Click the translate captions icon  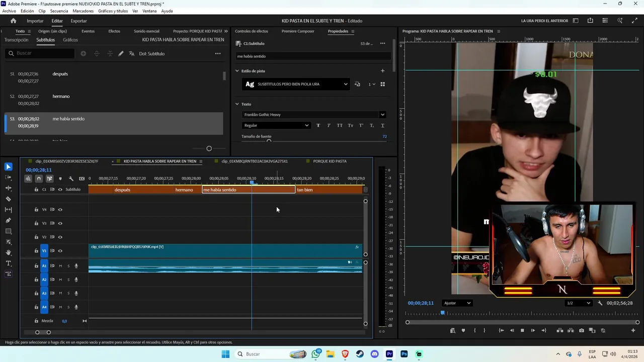coord(132,53)
